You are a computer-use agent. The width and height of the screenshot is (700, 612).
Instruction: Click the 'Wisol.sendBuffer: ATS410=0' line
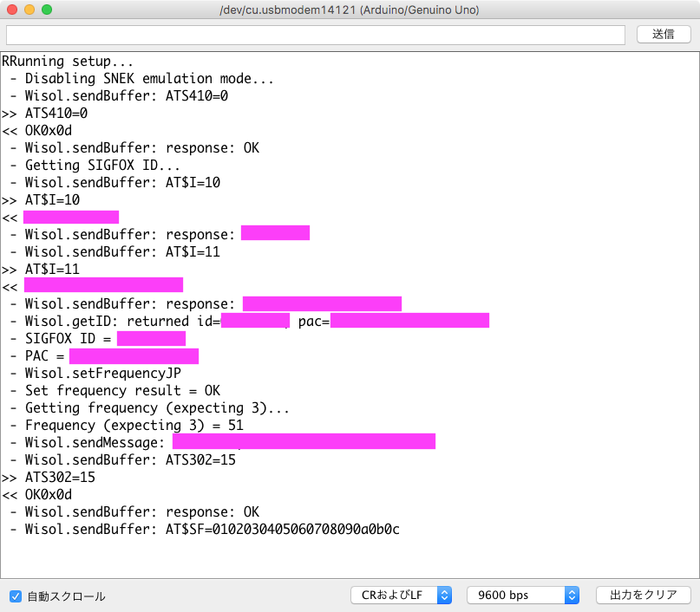click(119, 96)
